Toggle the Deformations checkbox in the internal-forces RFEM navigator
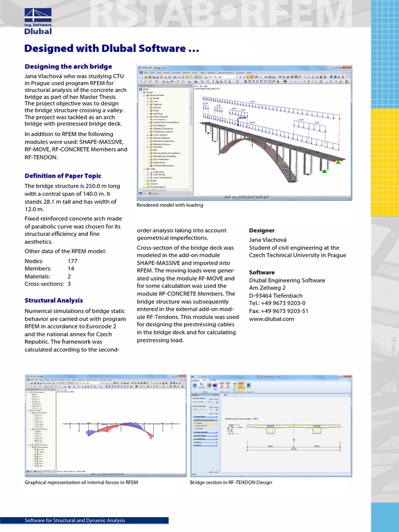Screen dimensions: 399x532 point(31,392)
